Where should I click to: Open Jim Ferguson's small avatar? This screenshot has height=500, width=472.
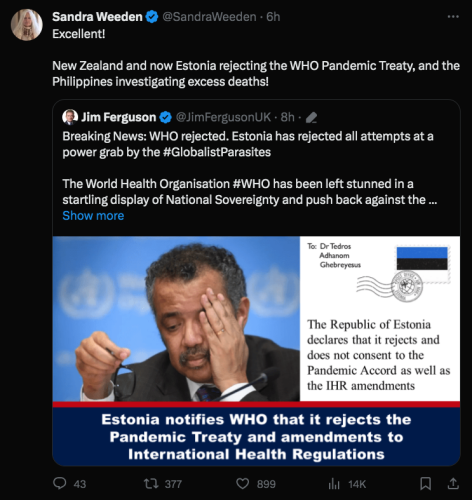70,117
